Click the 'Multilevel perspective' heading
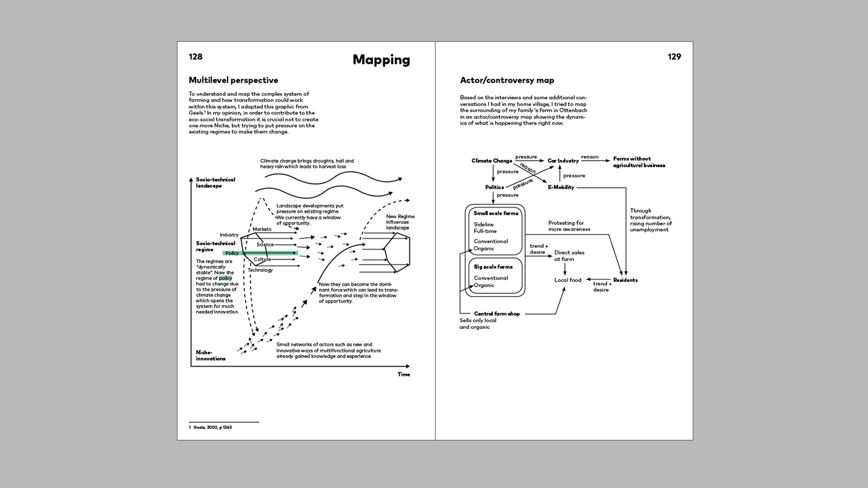The height and width of the screenshot is (488, 868). tap(233, 80)
